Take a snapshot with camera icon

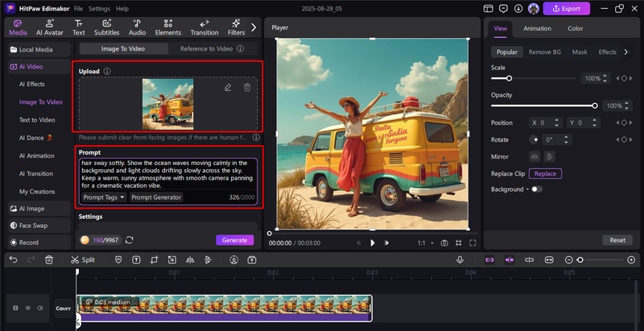coord(444,243)
